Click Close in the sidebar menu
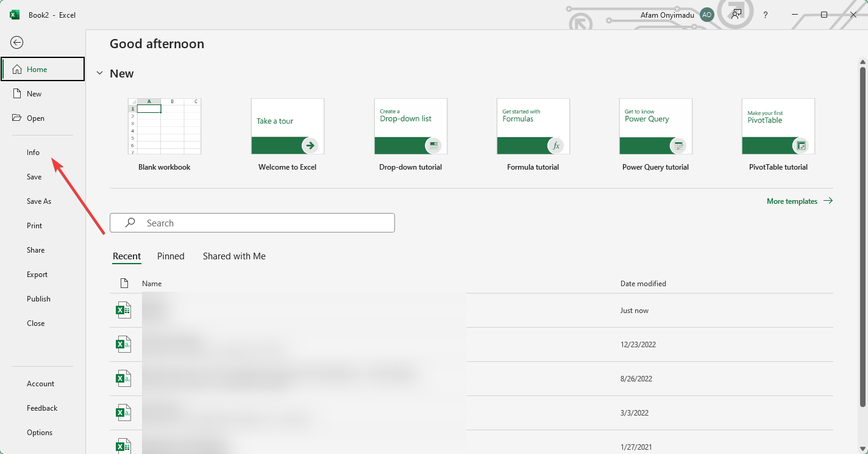 43,323
